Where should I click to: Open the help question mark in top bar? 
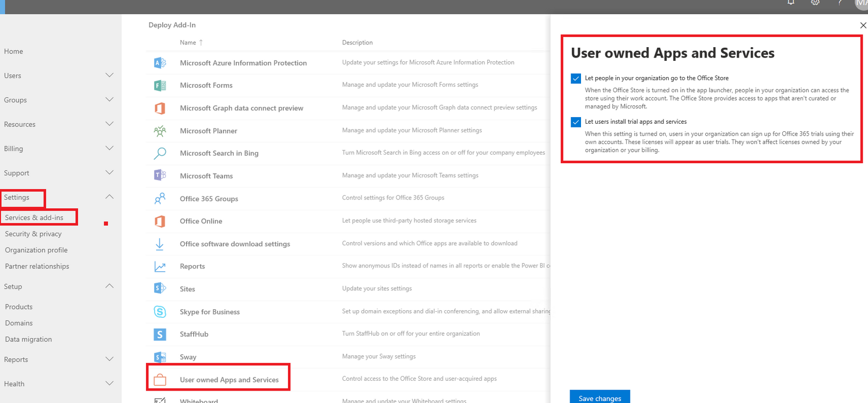coord(839,3)
